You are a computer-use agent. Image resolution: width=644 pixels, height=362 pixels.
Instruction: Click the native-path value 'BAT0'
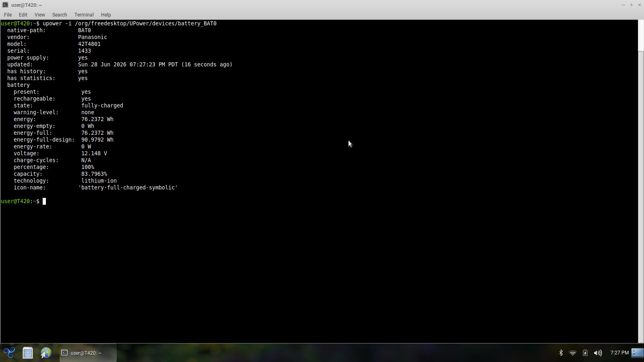[85, 30]
